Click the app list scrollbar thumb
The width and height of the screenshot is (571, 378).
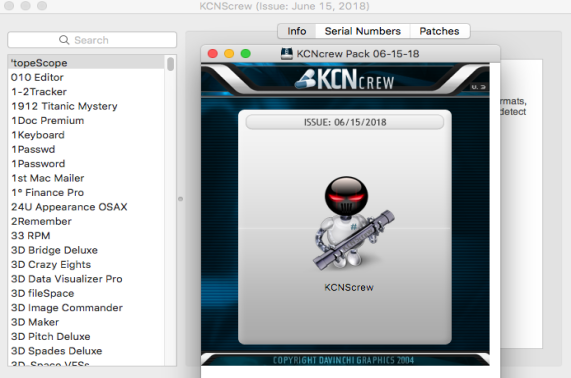(170, 64)
